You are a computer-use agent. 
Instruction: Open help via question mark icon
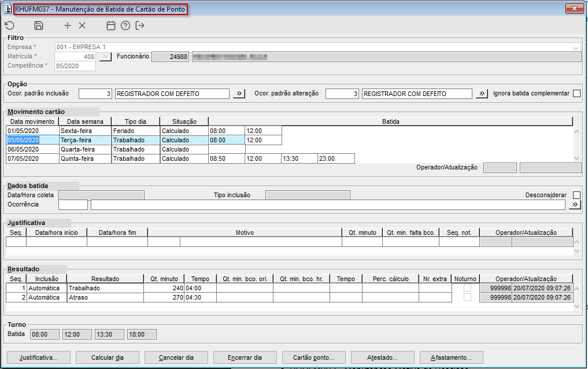[x=125, y=25]
